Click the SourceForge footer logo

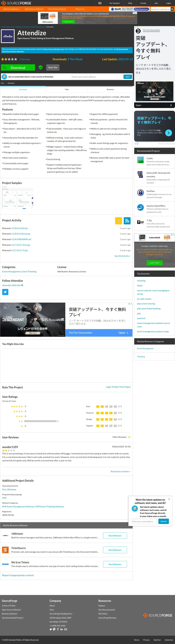pyautogui.click(x=157, y=615)
